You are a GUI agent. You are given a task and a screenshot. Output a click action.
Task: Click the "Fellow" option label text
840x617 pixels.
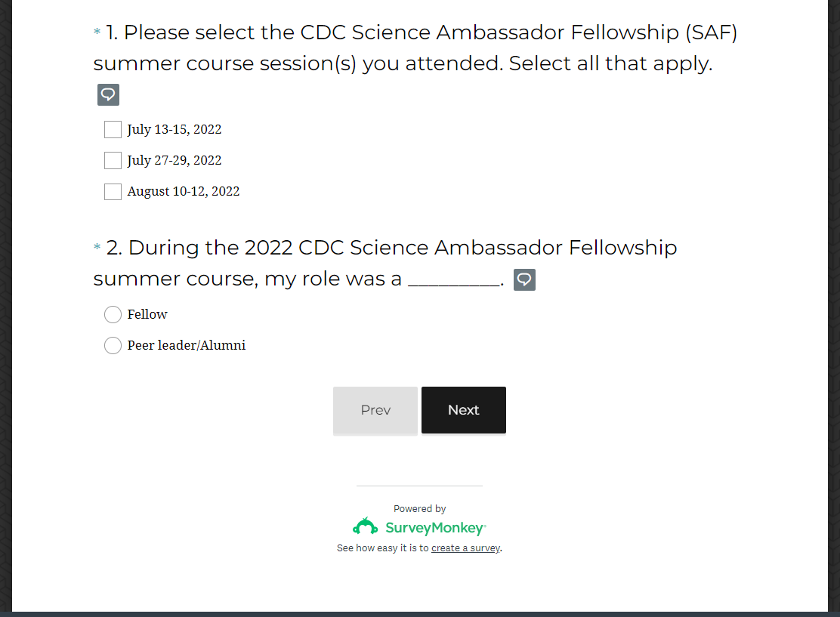pyautogui.click(x=147, y=314)
